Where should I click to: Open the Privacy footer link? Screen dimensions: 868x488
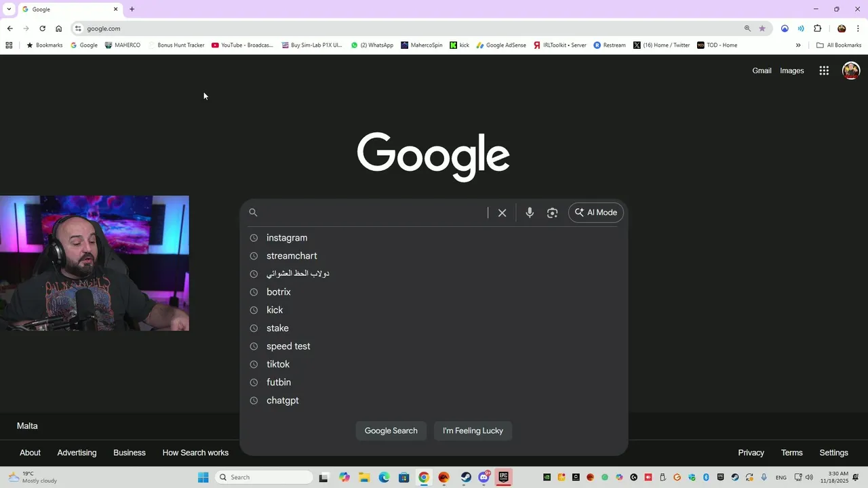tap(751, 453)
